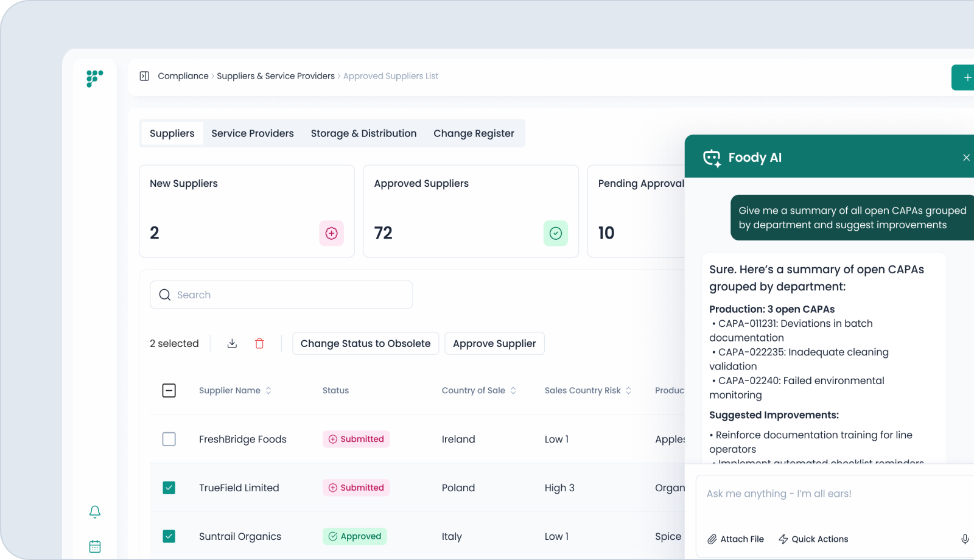This screenshot has width=974, height=560.
Task: Click the paperclip Attach File icon
Action: (712, 539)
